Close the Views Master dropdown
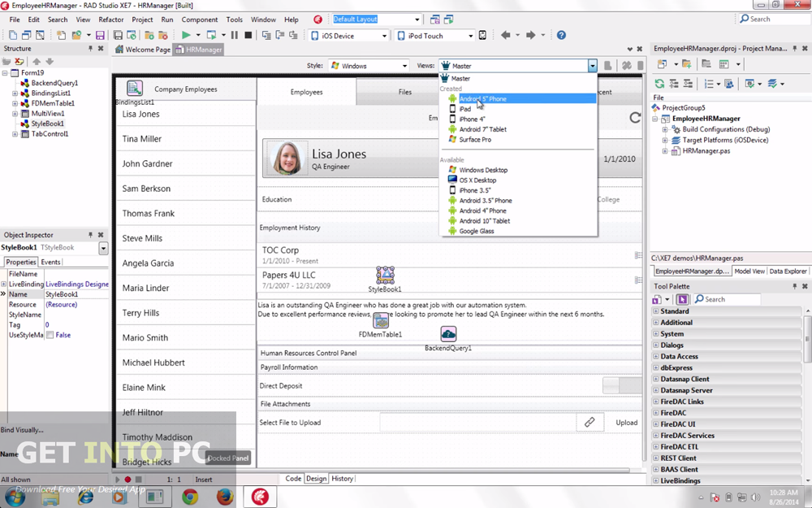This screenshot has width=812, height=508. tap(592, 65)
